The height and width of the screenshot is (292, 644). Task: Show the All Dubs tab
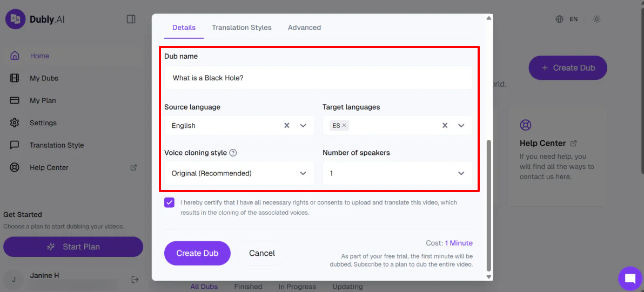pos(204,287)
